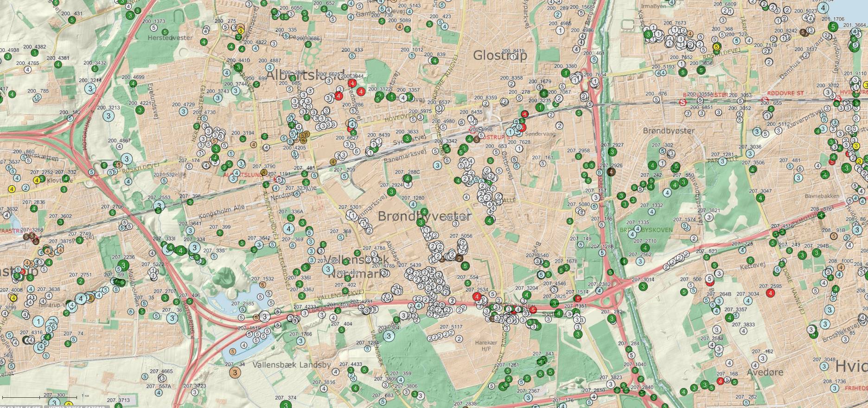
Task: Select the white 1 marker under 200. 4985
Action: click(x=560, y=30)
